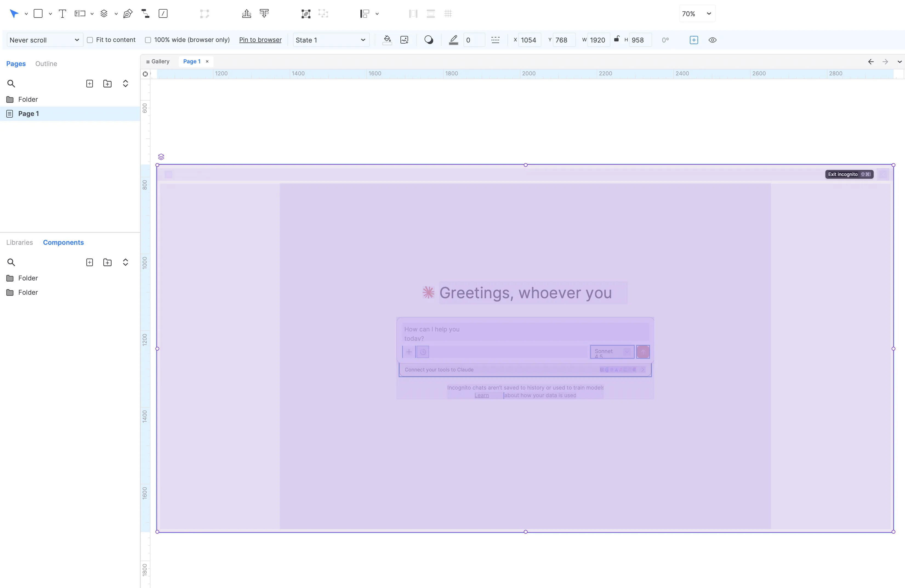Open the fill color bucket
The width and height of the screenshot is (905, 588).
tap(387, 40)
